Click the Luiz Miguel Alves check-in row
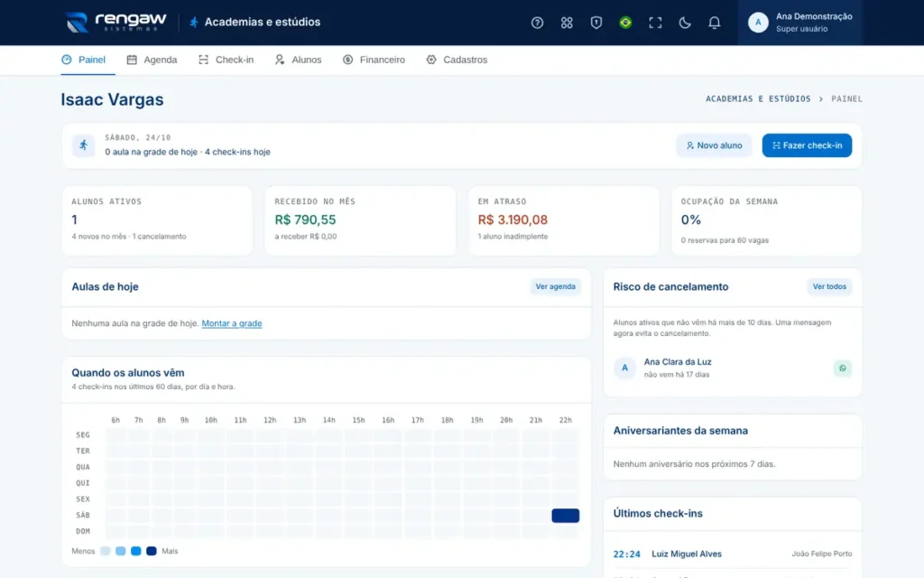 pyautogui.click(x=733, y=554)
